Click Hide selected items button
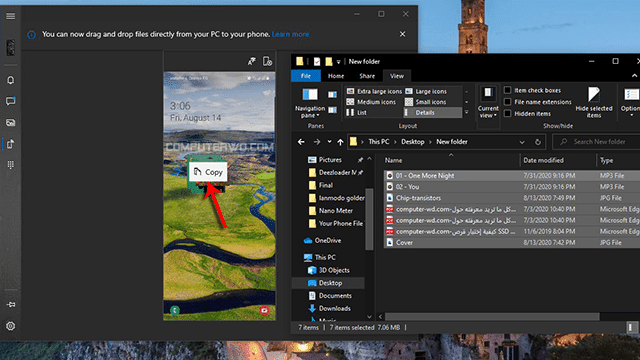 (x=594, y=102)
